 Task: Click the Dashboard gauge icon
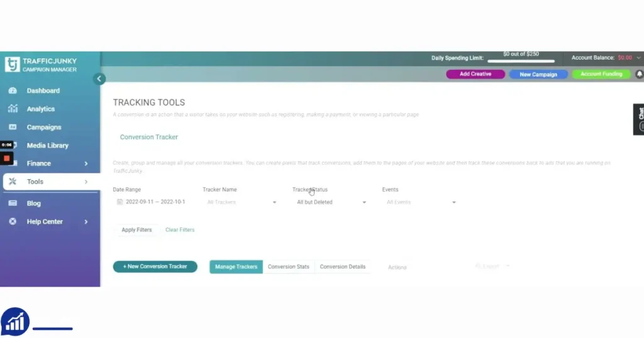(x=13, y=90)
